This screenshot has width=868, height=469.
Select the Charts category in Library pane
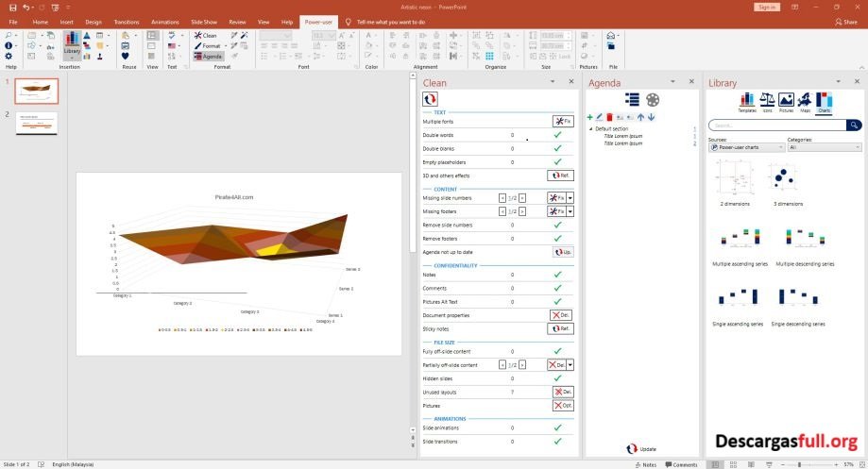pos(824,102)
